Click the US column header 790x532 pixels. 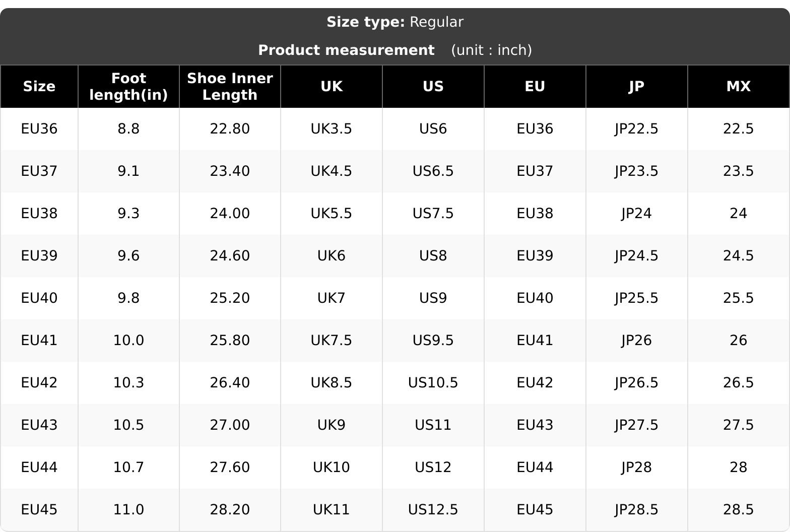tap(433, 87)
